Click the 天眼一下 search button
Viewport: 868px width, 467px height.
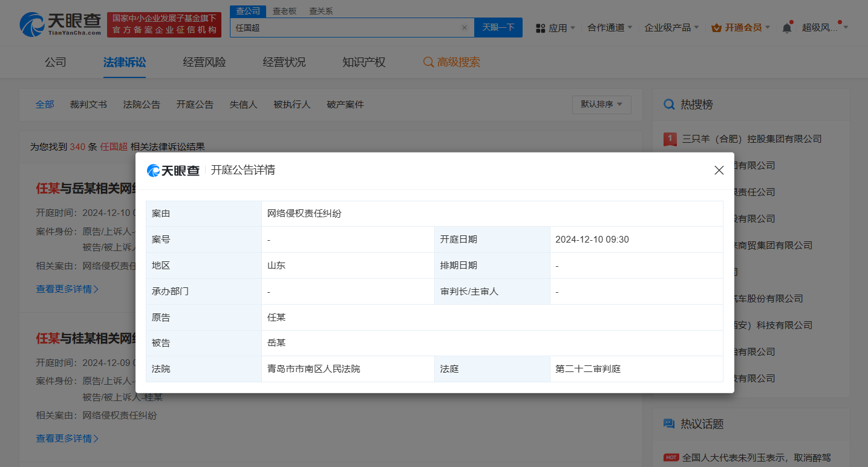point(498,27)
